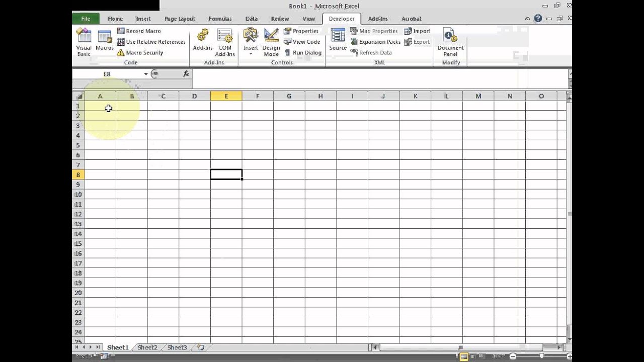Select cell E8
The width and height of the screenshot is (644, 362).
tap(226, 174)
